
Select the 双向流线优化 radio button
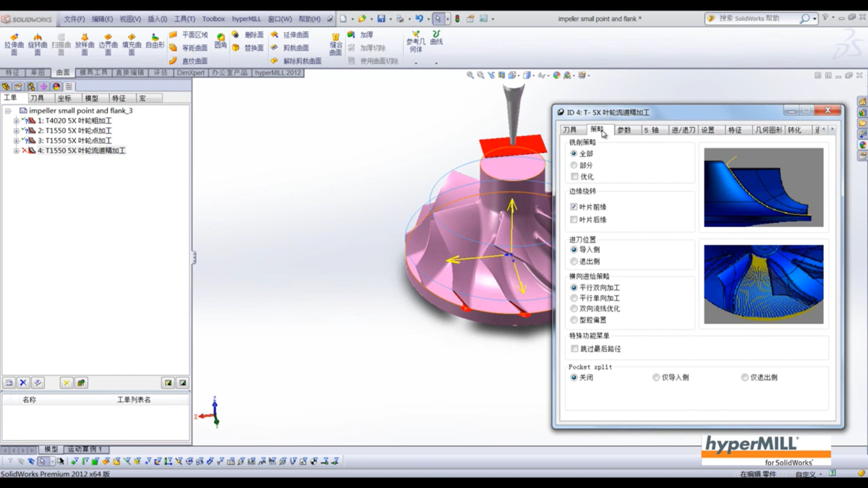coord(574,309)
